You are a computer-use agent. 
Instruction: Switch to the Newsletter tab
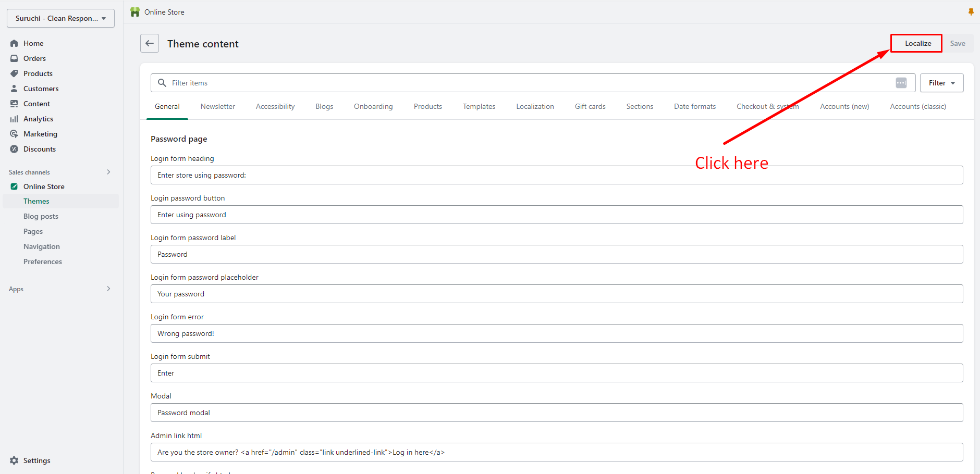click(x=217, y=106)
